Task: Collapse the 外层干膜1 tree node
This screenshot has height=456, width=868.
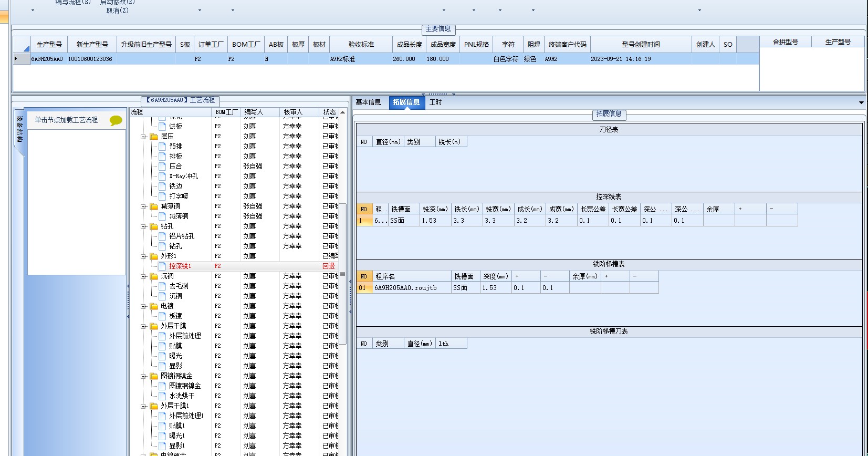Action: 143,406
